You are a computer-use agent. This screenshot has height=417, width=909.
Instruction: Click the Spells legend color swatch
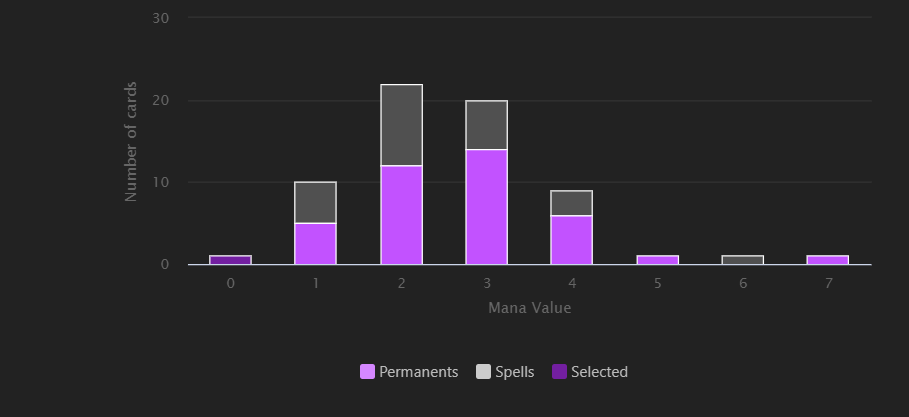[483, 372]
